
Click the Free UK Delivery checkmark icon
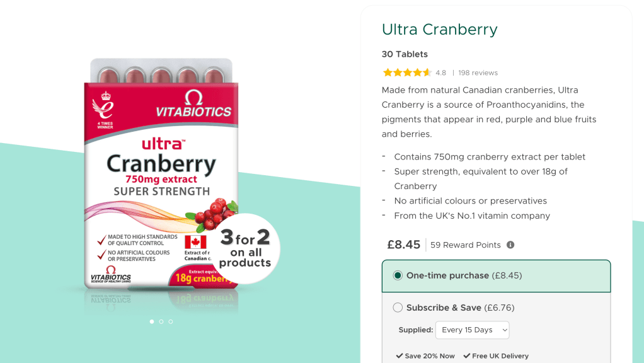pyautogui.click(x=466, y=355)
